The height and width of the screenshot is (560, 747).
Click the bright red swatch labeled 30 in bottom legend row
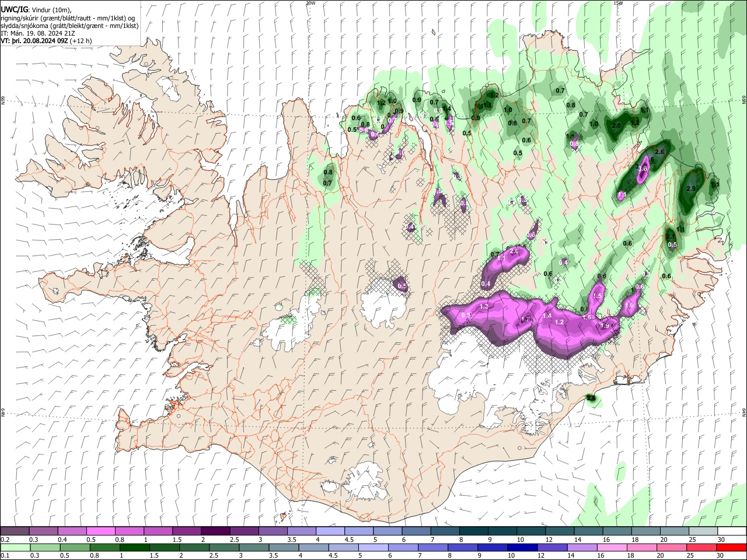click(731, 547)
